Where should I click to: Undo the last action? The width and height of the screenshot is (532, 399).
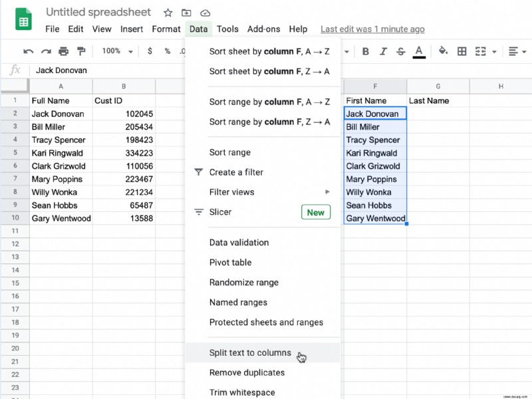[28, 51]
